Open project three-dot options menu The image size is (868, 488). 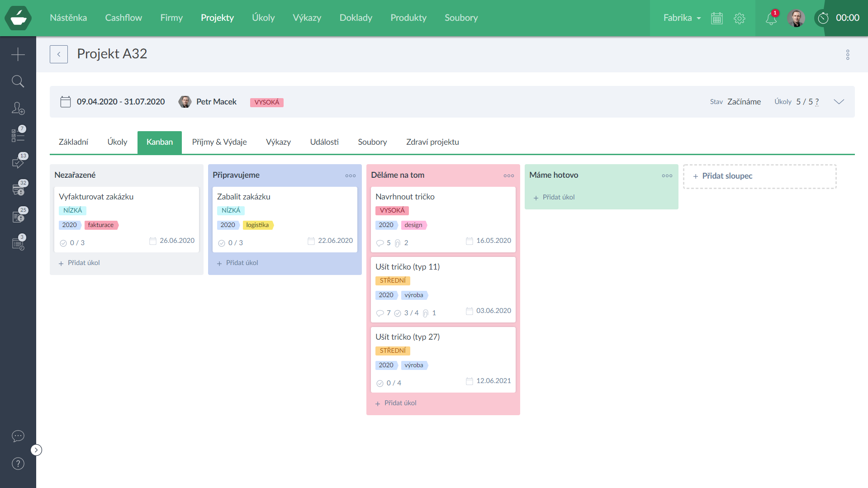[x=848, y=55]
